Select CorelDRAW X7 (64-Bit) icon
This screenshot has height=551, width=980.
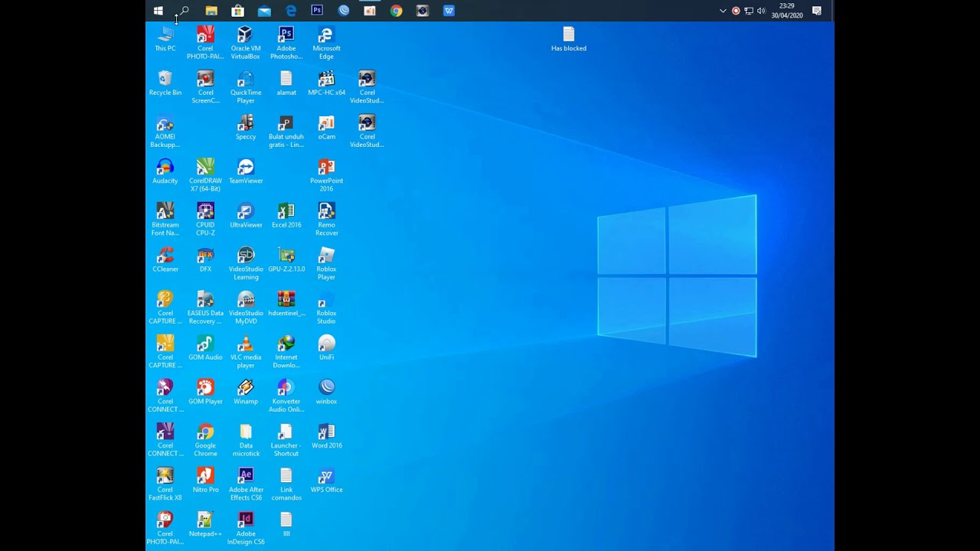point(205,175)
